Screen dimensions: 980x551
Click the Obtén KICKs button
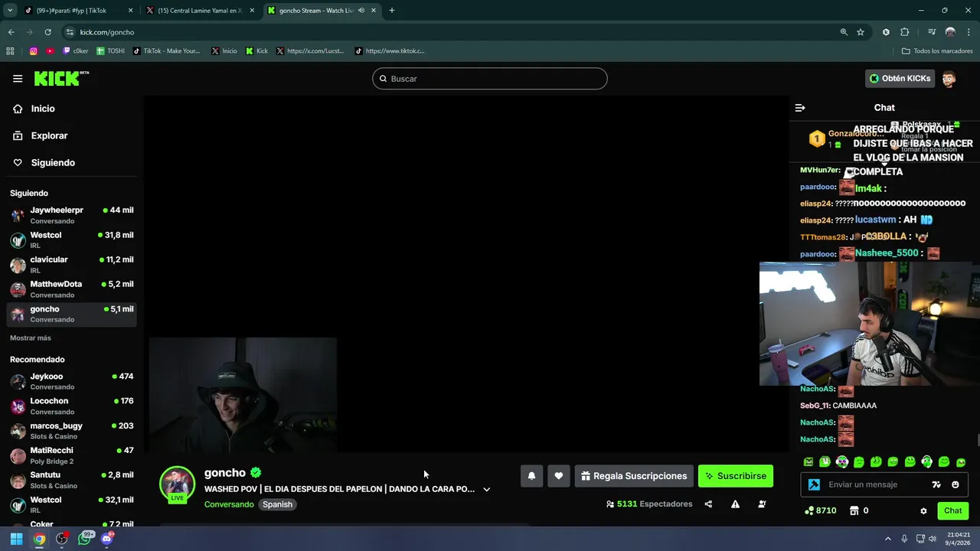click(900, 78)
